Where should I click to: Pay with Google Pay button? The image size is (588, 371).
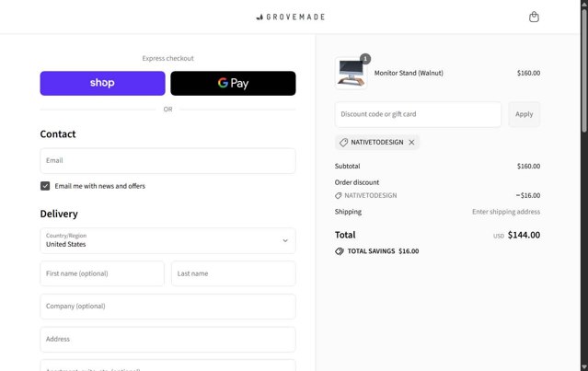click(233, 83)
